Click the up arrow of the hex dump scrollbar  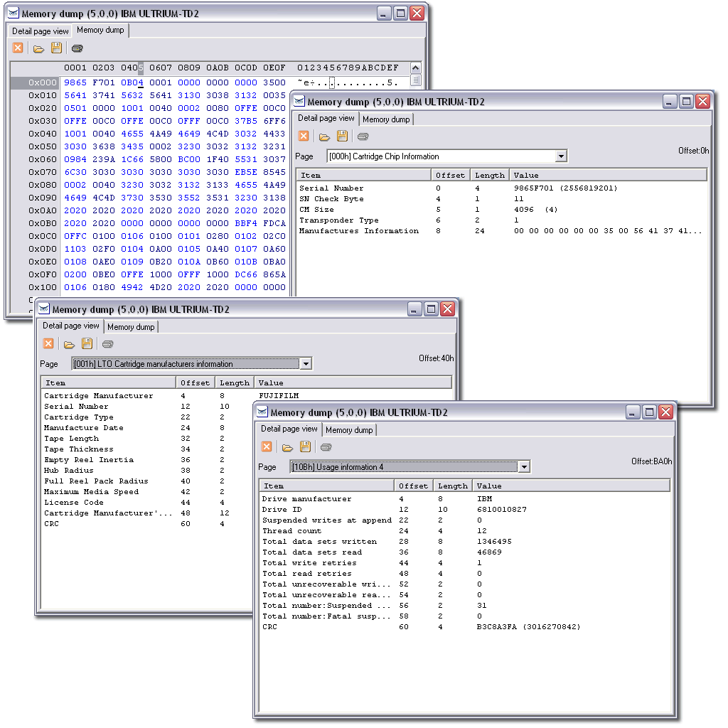click(x=416, y=68)
